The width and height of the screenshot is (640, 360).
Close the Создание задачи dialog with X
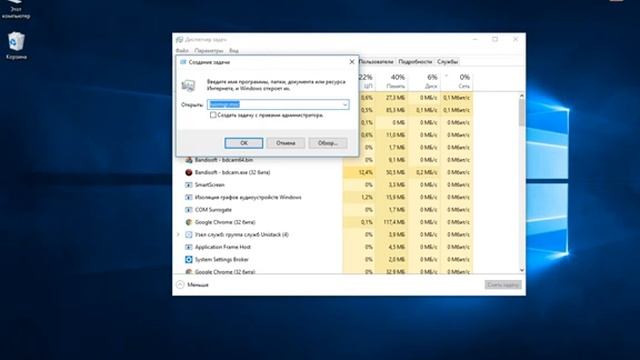click(x=352, y=62)
